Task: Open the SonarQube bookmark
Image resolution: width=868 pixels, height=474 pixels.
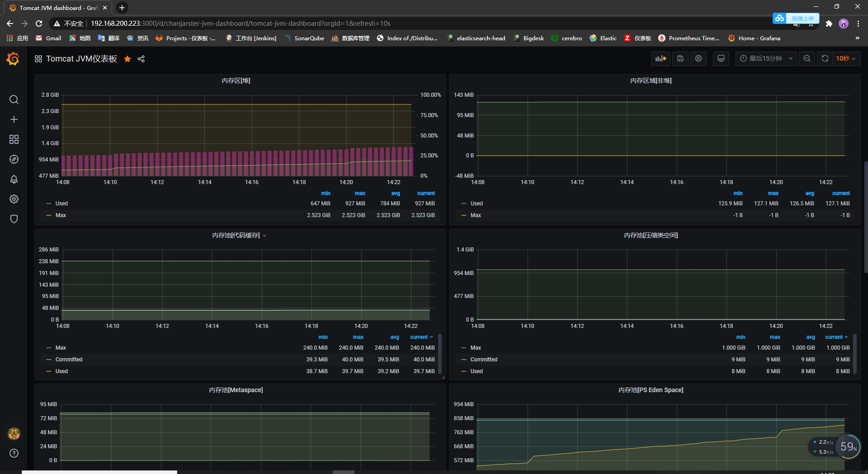Action: [304, 38]
